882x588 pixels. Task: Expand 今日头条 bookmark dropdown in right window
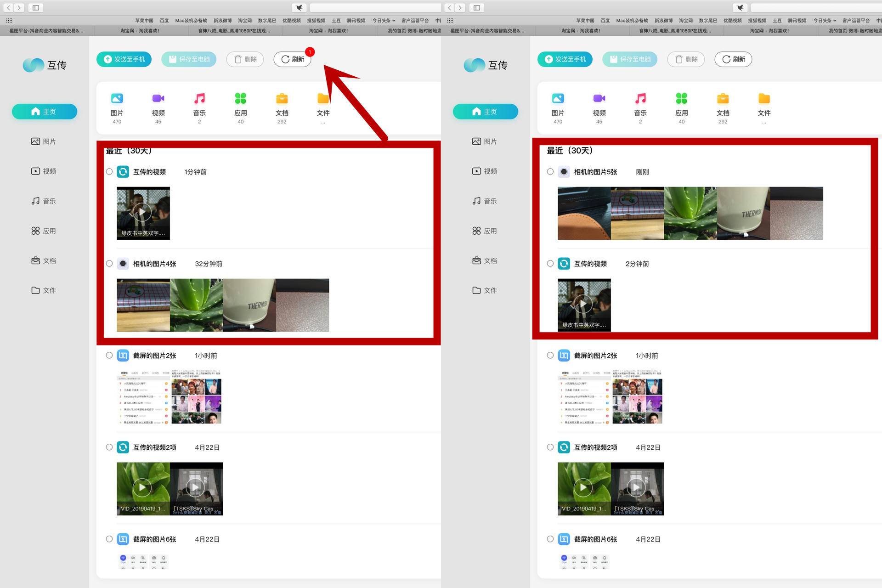825,20
